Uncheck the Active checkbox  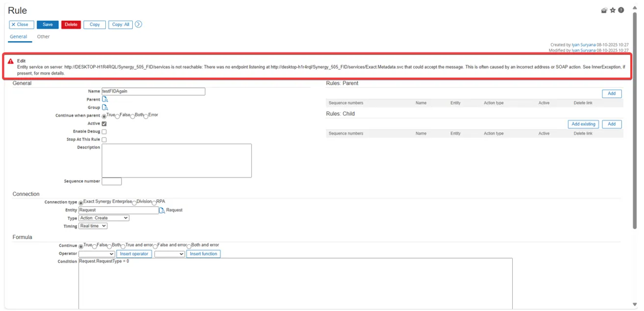[x=104, y=124]
